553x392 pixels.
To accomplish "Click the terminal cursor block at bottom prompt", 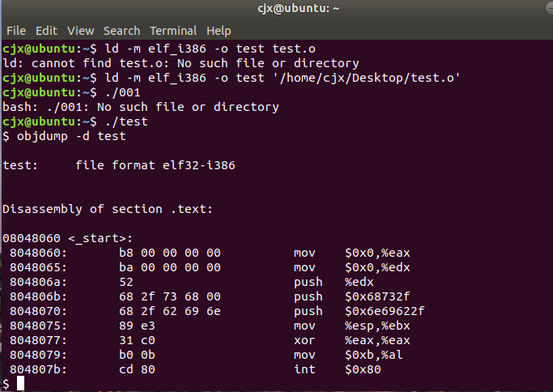I will (20, 383).
